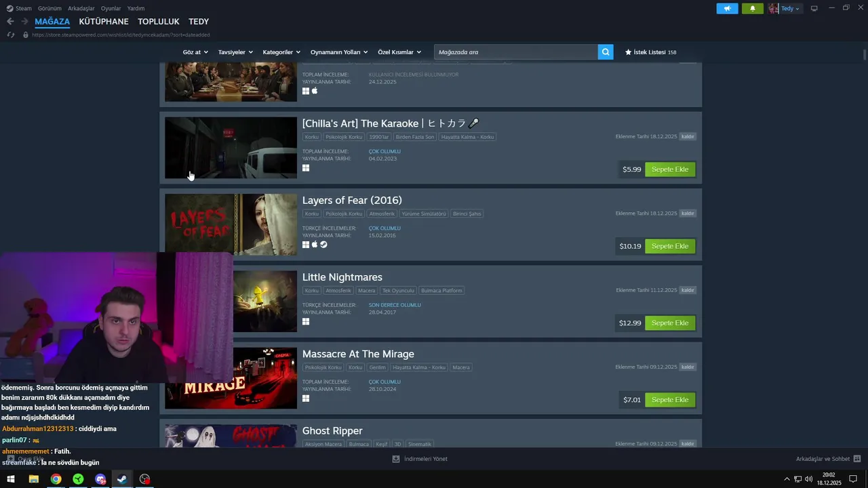868x488 pixels.
Task: Switch to the TOPLULUK tab
Action: (x=159, y=22)
